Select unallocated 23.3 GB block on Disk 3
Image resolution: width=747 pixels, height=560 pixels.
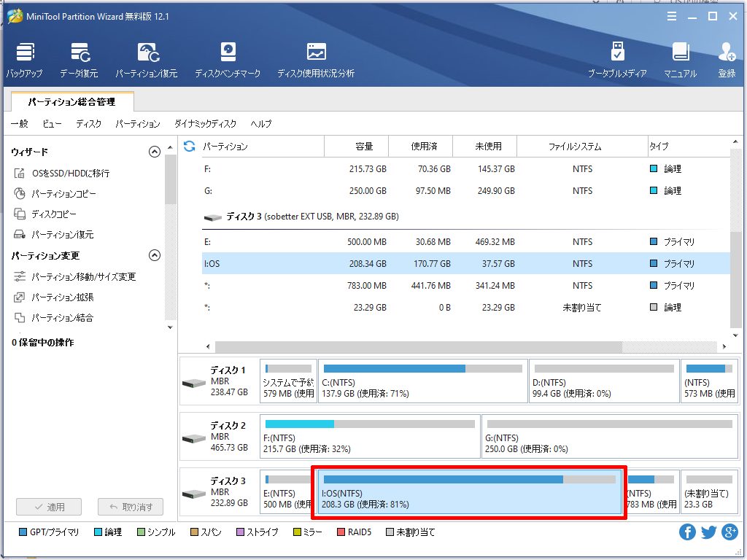pyautogui.click(x=709, y=492)
